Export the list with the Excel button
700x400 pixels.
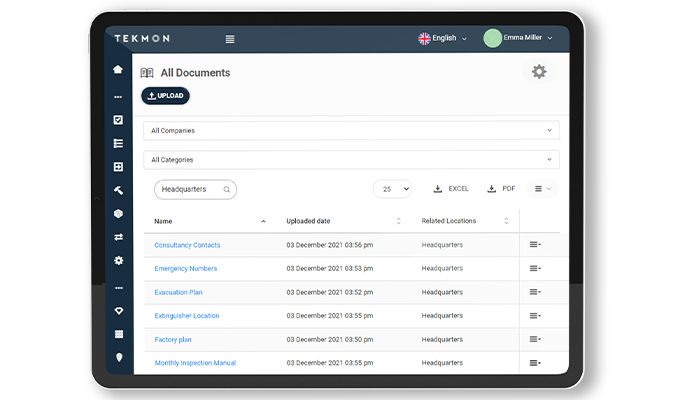(451, 188)
